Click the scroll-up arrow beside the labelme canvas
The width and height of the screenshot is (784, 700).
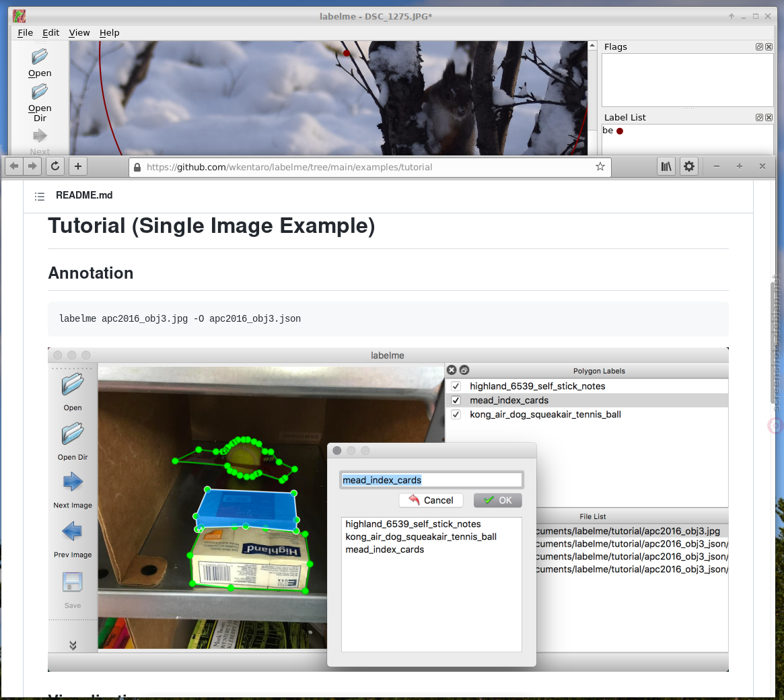point(592,46)
